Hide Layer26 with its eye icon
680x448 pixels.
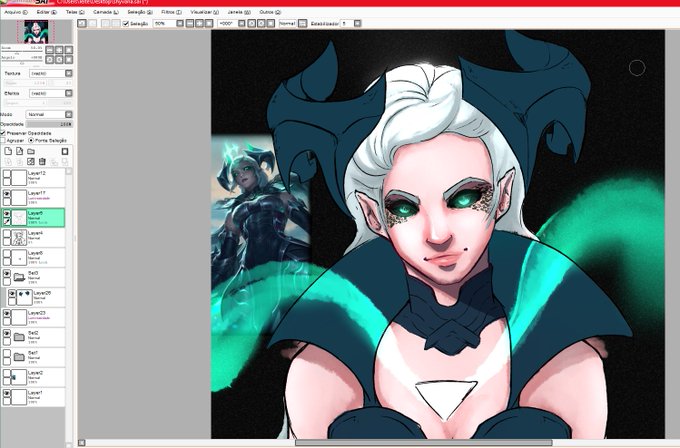point(12,294)
